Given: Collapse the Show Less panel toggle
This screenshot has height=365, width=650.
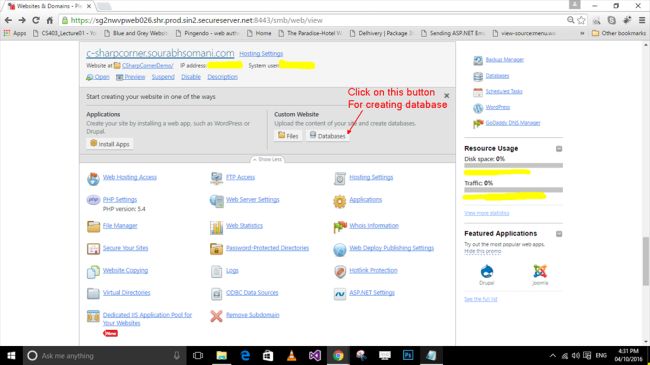Looking at the screenshot, I should [x=267, y=159].
